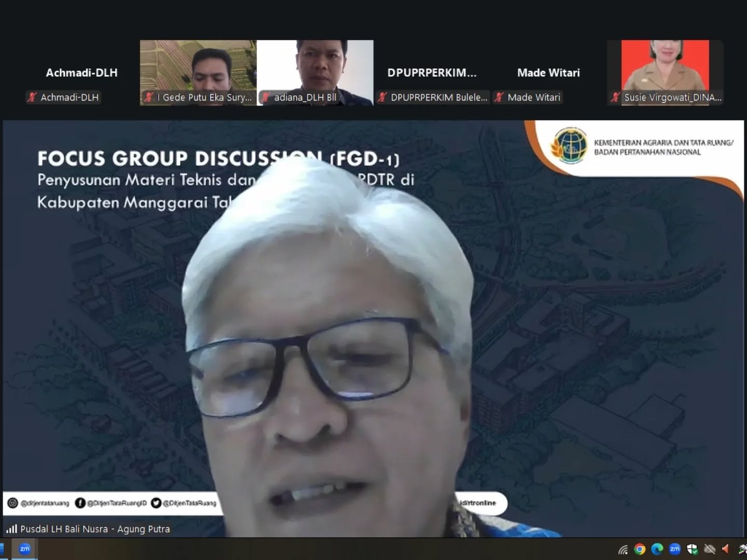Click Zoom app in taskbar left

click(24, 549)
